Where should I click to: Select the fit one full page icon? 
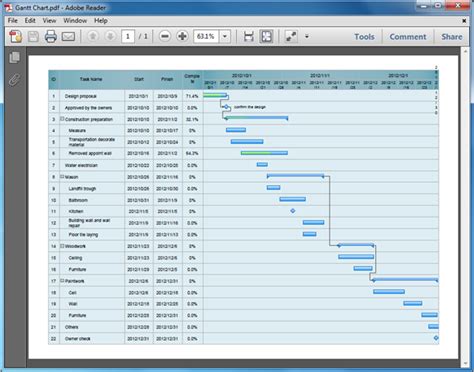266,36
